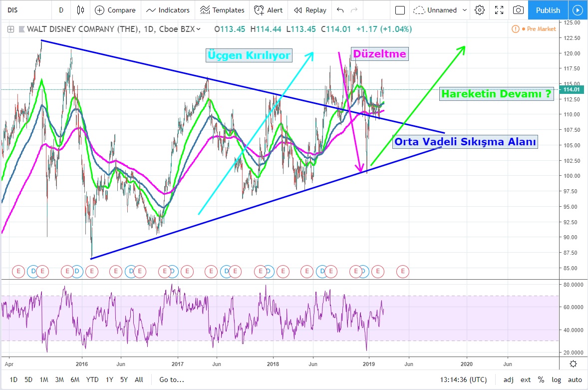Open the Templates menu

click(222, 10)
